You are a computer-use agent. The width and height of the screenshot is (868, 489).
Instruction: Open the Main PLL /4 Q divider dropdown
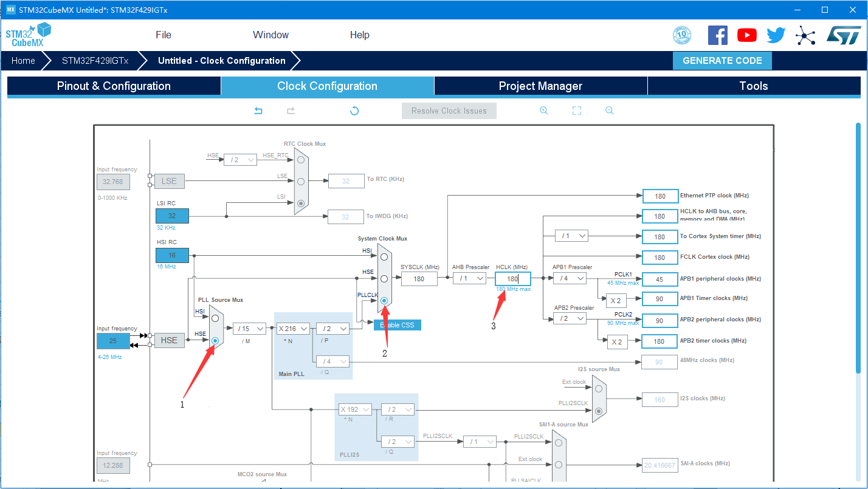(x=332, y=361)
